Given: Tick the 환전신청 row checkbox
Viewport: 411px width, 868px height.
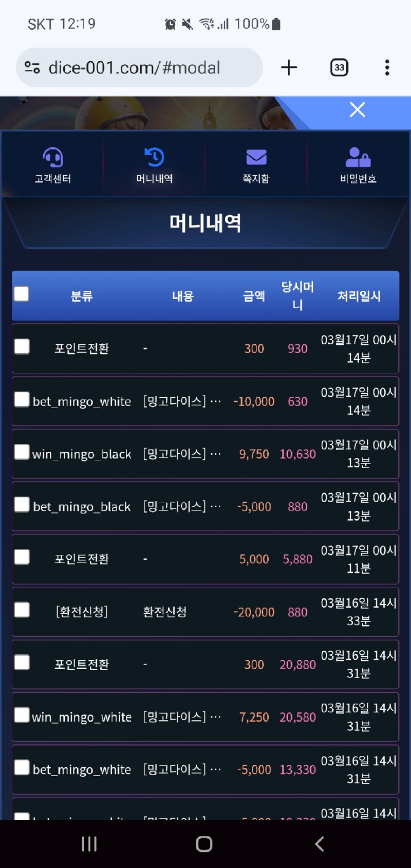Looking at the screenshot, I should [x=22, y=610].
